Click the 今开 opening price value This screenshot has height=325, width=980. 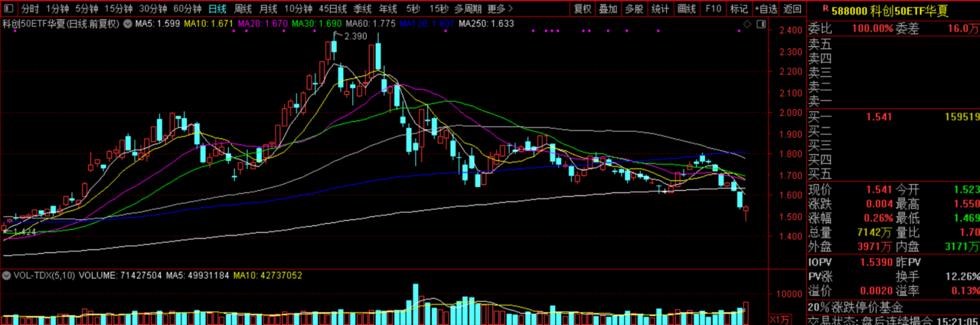point(966,189)
